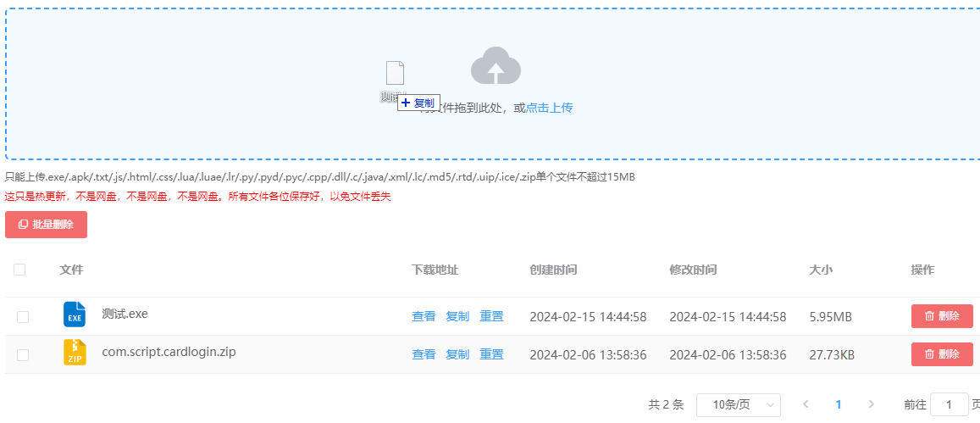Click 复制 link for com.script.cardlogin.zip
This screenshot has width=980, height=423.
[457, 355]
